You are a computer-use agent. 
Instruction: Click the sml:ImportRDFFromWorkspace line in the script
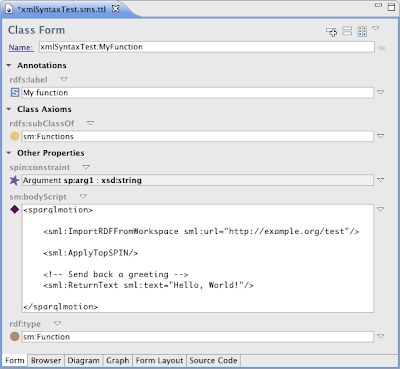(x=201, y=231)
